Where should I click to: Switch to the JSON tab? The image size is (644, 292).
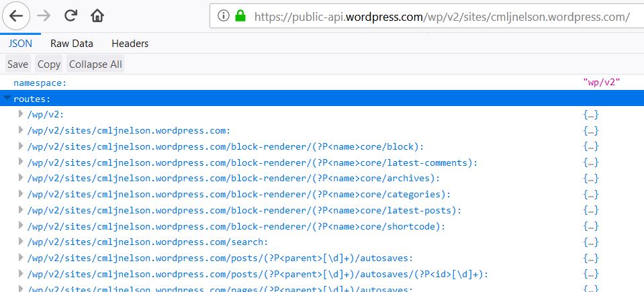click(x=20, y=44)
